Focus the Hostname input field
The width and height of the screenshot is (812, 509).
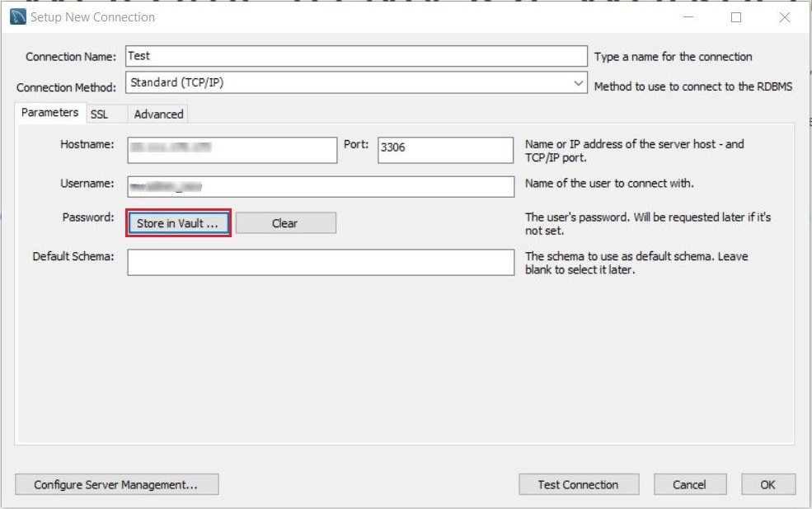pos(232,150)
